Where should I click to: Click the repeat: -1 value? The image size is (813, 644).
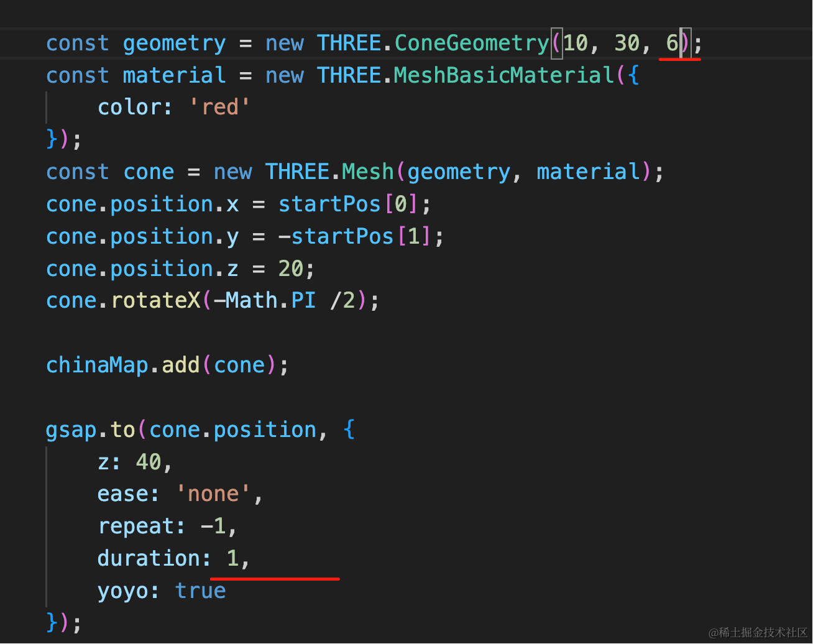pyautogui.click(x=213, y=527)
